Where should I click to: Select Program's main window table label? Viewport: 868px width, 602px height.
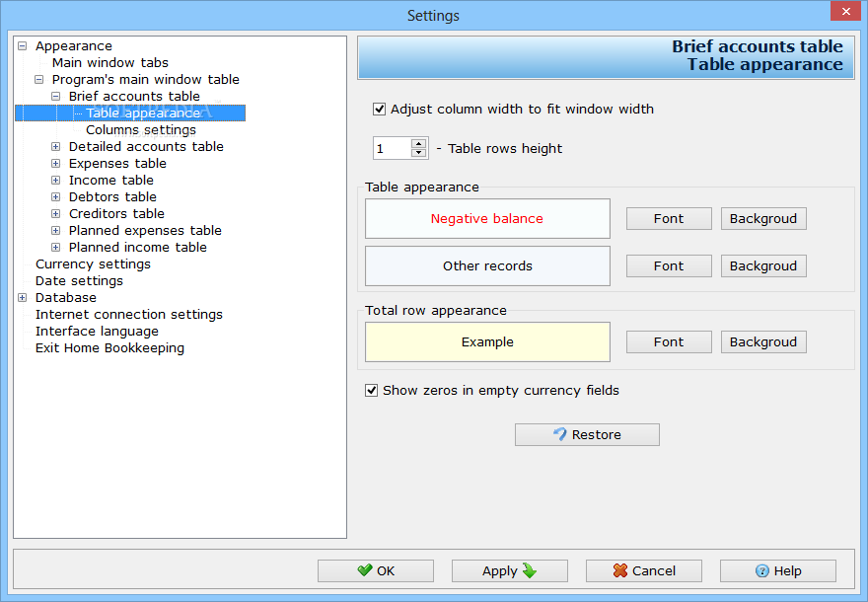coord(146,79)
